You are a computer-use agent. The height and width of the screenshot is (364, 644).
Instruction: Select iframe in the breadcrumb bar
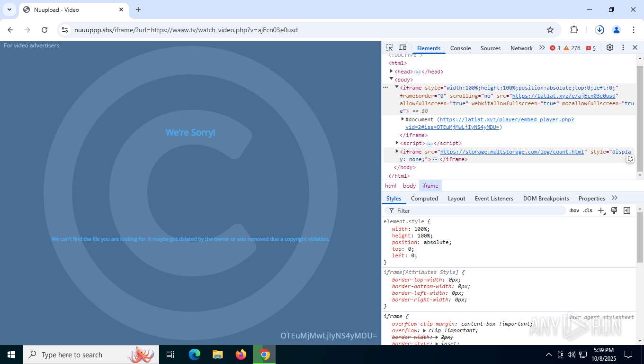tap(430, 186)
